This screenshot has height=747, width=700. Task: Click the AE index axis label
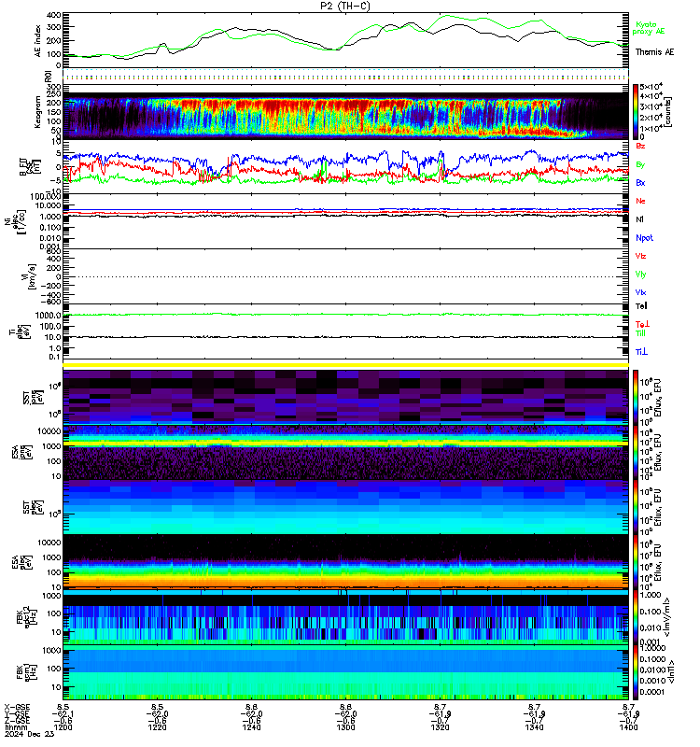click(38, 40)
